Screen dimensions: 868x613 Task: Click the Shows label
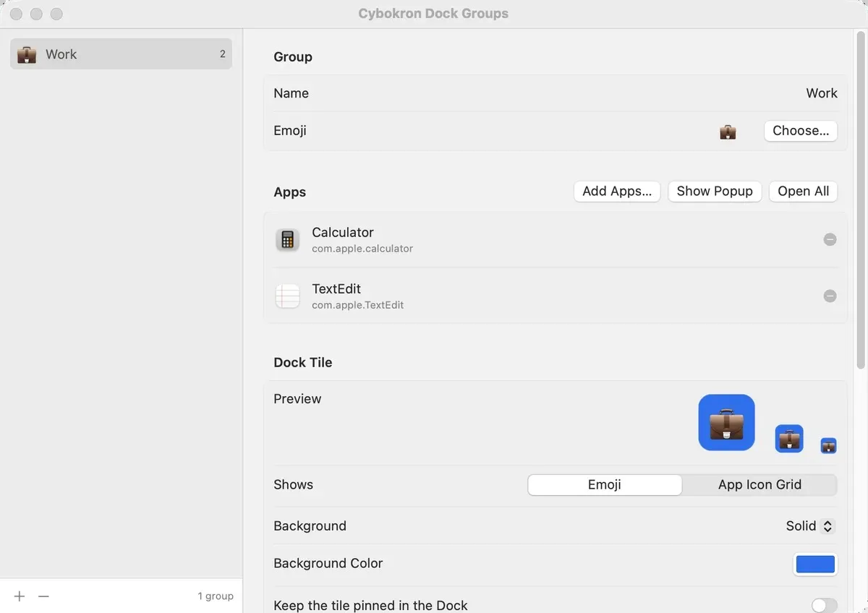click(x=294, y=485)
